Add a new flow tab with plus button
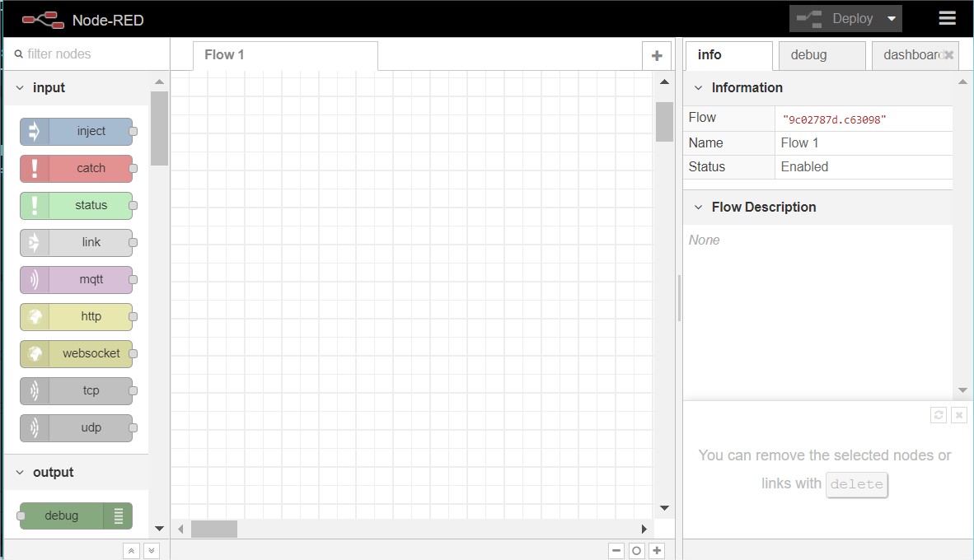Image resolution: width=974 pixels, height=560 pixels. [657, 56]
